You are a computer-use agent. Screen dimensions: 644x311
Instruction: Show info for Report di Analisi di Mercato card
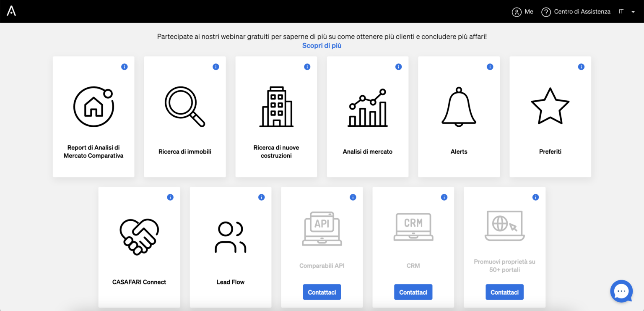pos(125,67)
